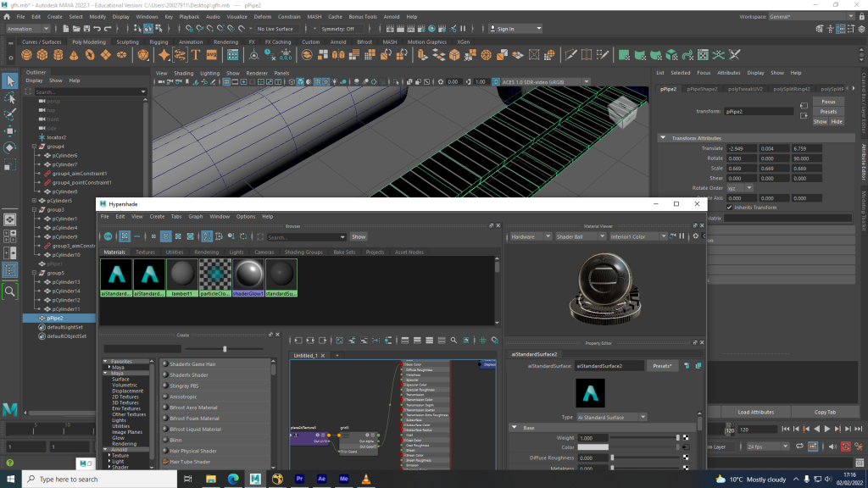Collapse the group4 node in the Outliner

point(34,147)
